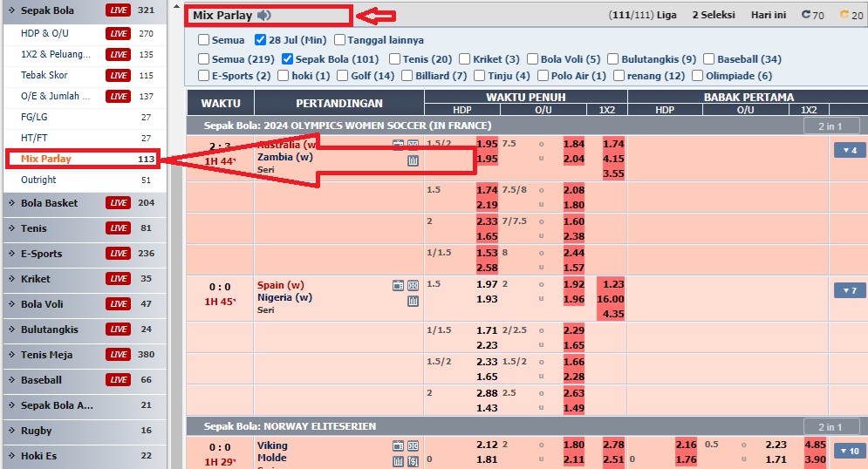868x469 pixels.
Task: Expand the Bola Basket chevron
Action: [x=11, y=203]
